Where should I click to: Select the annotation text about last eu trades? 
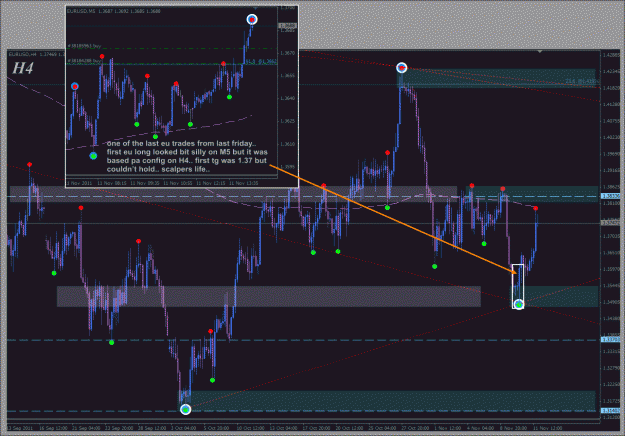[x=187, y=156]
